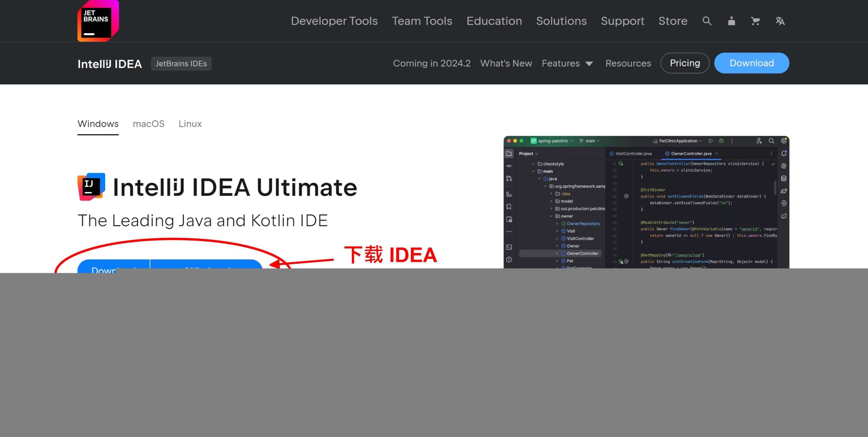868x437 pixels.
Task: Close the OwnerController.java editor tab
Action: 716,154
